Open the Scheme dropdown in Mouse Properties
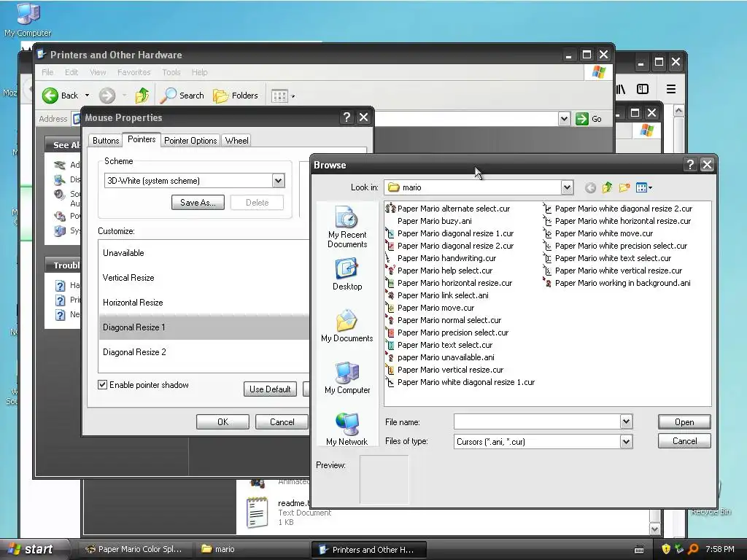The width and height of the screenshot is (747, 560). (278, 181)
